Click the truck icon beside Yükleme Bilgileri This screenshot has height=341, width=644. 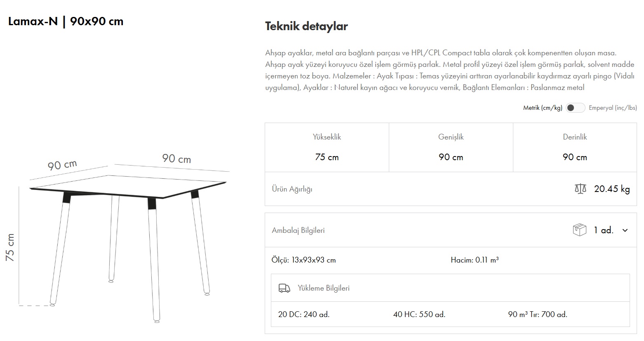[x=284, y=288]
